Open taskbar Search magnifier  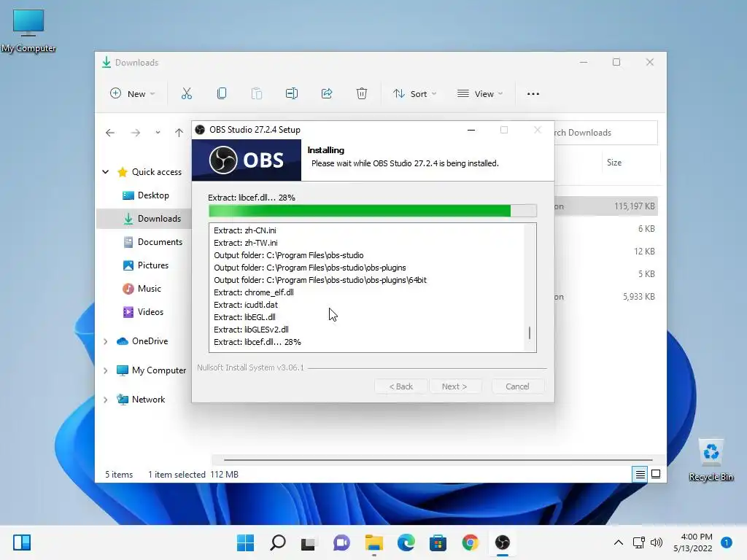point(278,542)
